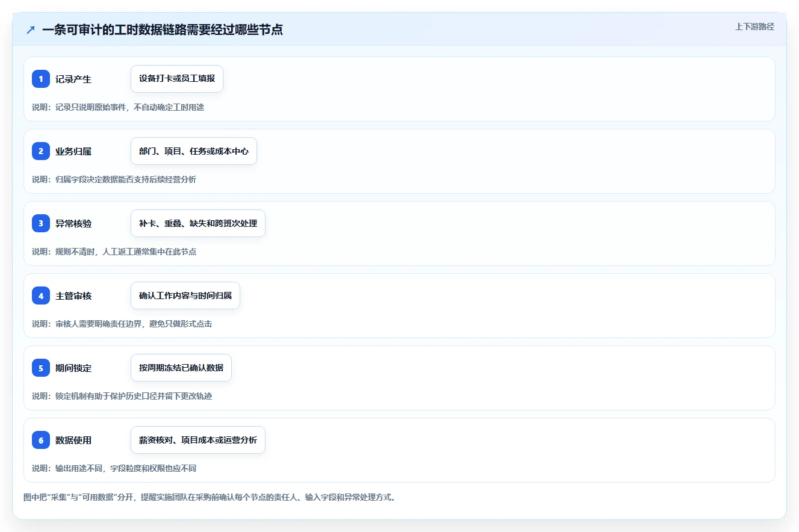Click the 确认工作内容与时间归属 chip
Screen dimensions: 799x532
(x=185, y=295)
